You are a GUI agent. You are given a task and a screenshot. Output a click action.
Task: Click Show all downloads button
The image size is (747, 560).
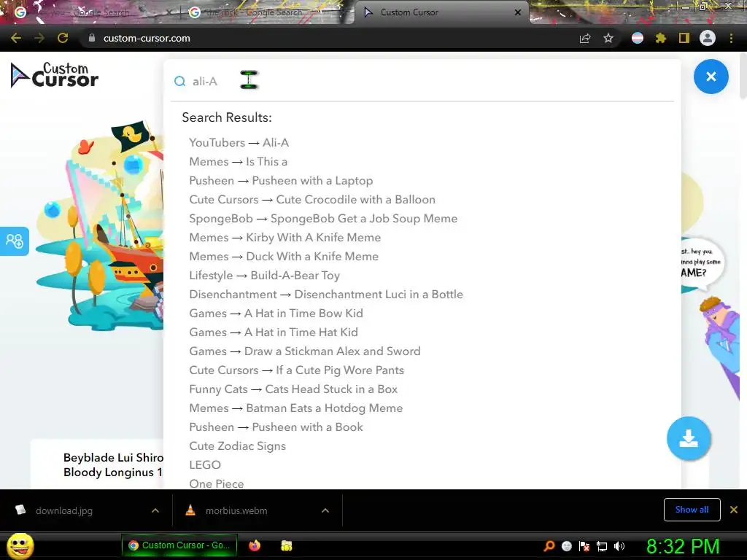coord(692,510)
